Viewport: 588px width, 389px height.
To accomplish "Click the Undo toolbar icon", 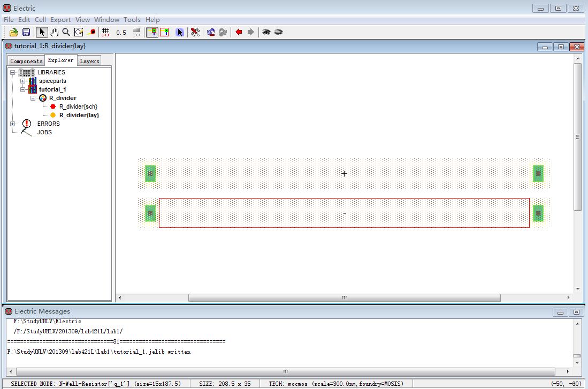I will [211, 32].
